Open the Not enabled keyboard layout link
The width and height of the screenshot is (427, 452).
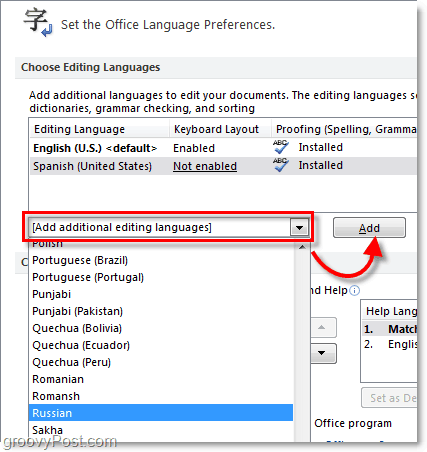pos(205,166)
